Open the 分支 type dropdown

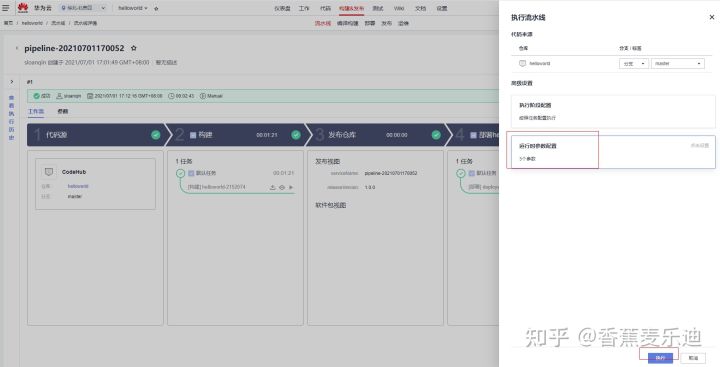(634, 63)
